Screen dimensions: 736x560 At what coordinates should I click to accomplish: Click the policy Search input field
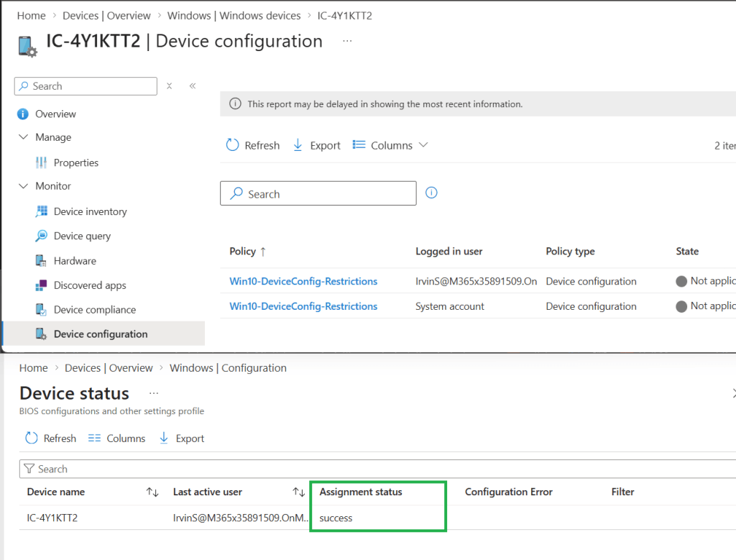tap(318, 194)
